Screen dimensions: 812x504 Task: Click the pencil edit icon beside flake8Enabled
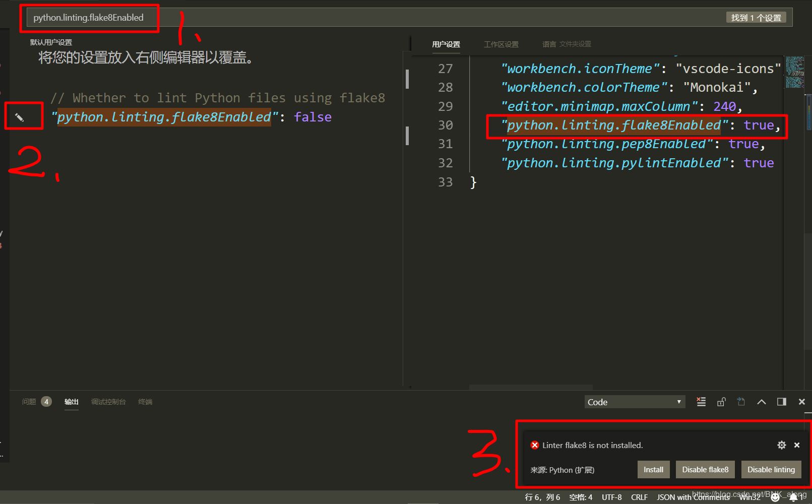coord(19,117)
